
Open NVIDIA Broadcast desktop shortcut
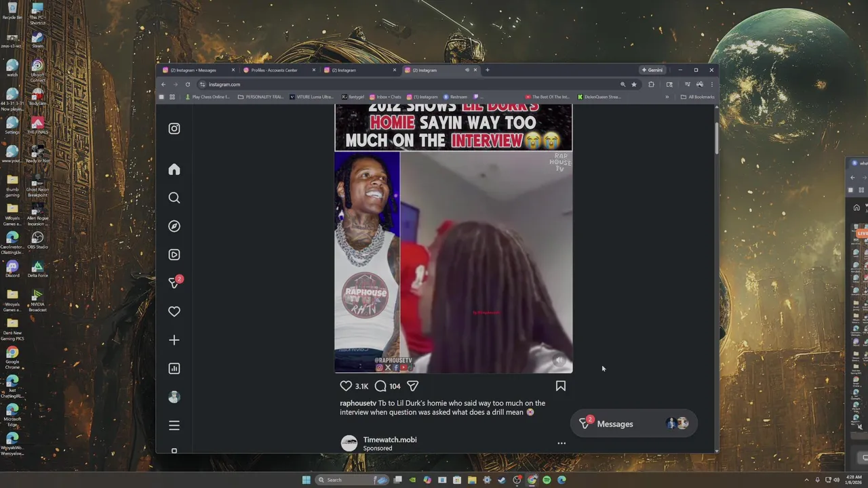click(x=37, y=300)
